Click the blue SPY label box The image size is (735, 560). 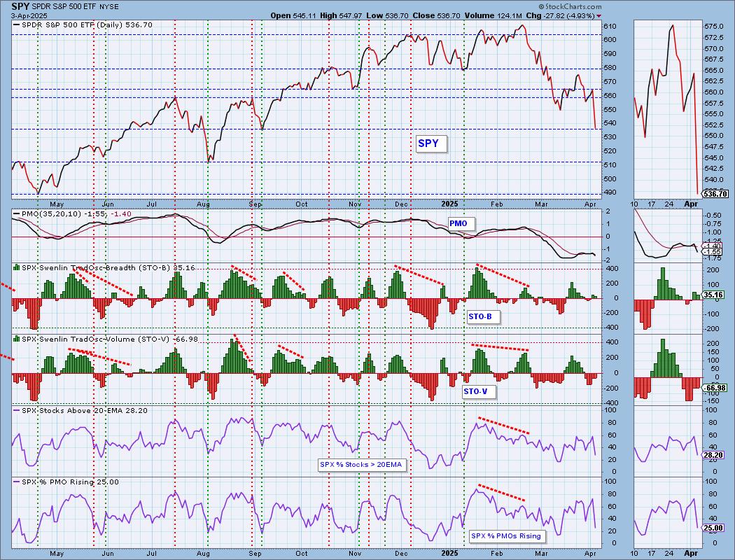[430, 143]
